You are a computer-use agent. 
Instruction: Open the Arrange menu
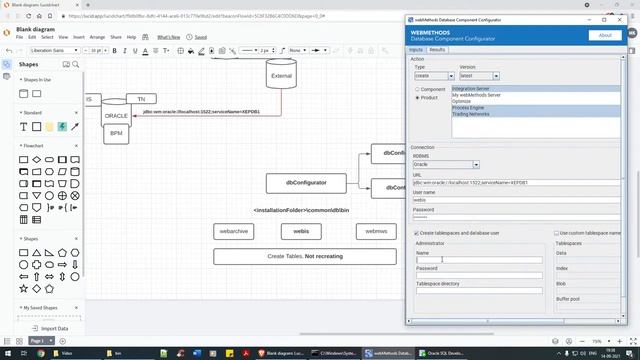tap(97, 37)
